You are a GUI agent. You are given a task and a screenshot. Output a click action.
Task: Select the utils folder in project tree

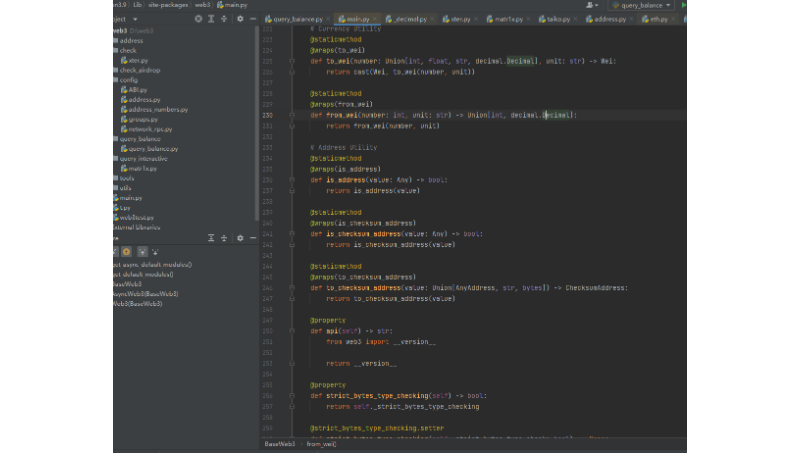click(125, 188)
